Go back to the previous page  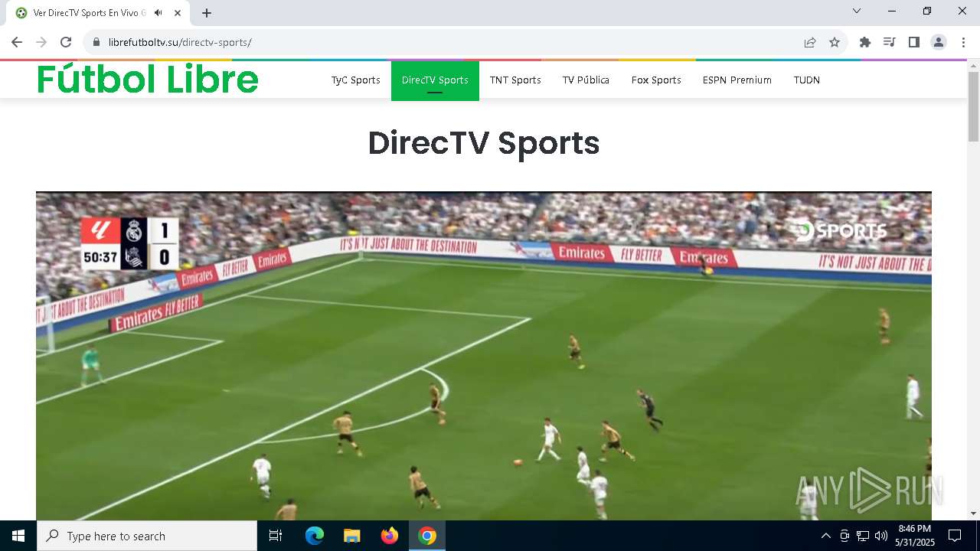[17, 42]
